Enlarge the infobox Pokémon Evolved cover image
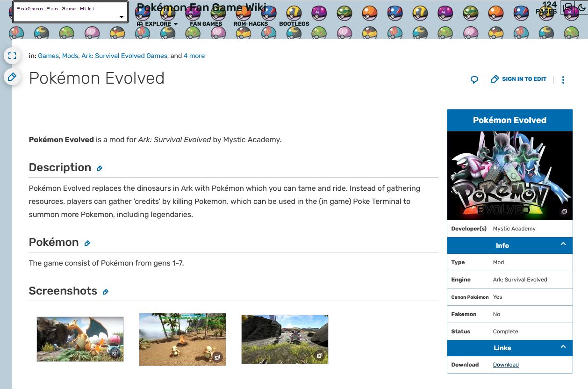Screen dimensions: 588x389 click(x=564, y=212)
